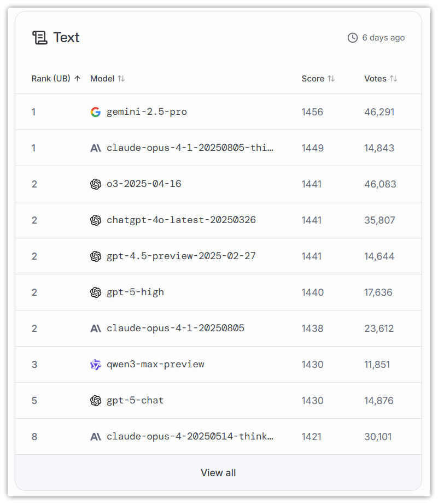Click the 11,851 votes cell
Image resolution: width=438 pixels, height=504 pixels.
377,365
